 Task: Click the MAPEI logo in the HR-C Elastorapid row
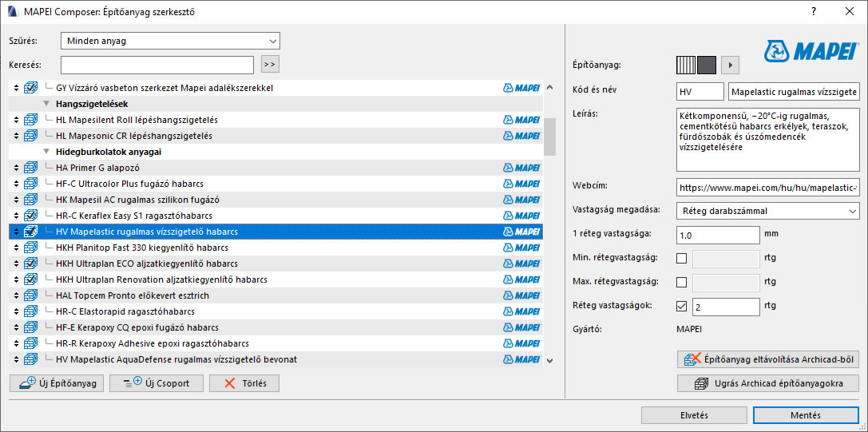(521, 311)
